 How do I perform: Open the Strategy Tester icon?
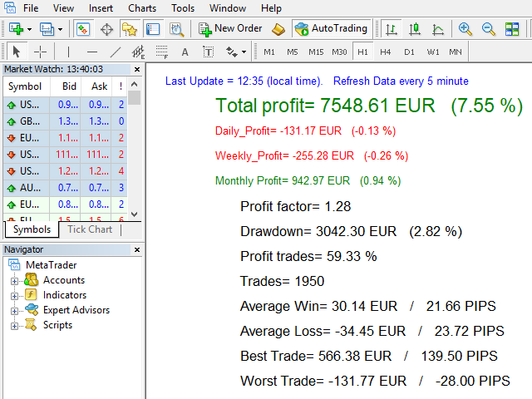[x=176, y=29]
